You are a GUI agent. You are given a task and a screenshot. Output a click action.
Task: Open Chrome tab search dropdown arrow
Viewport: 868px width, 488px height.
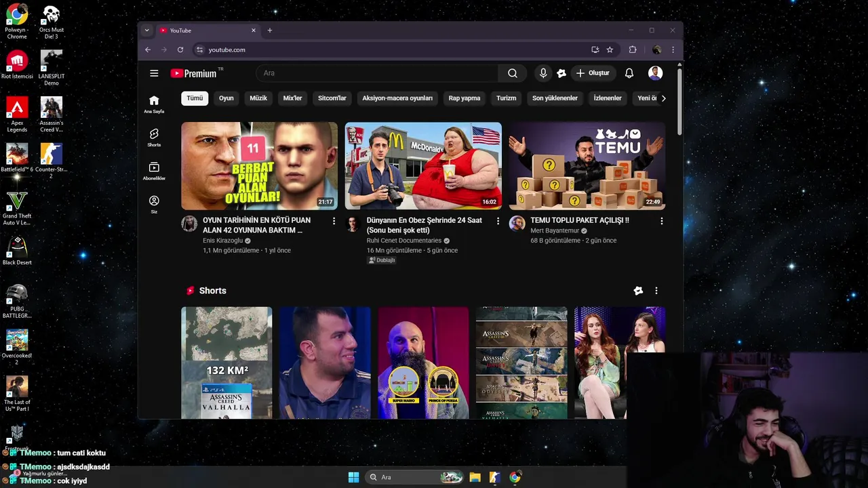tap(146, 30)
